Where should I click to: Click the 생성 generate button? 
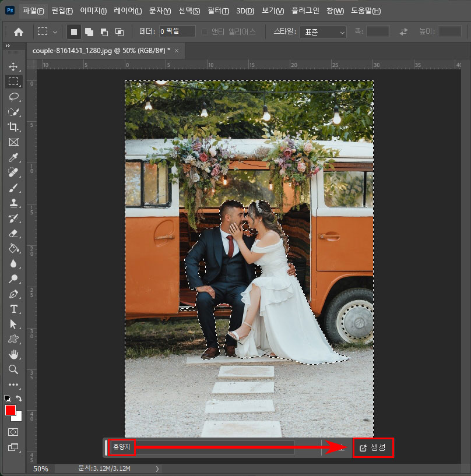click(x=373, y=447)
